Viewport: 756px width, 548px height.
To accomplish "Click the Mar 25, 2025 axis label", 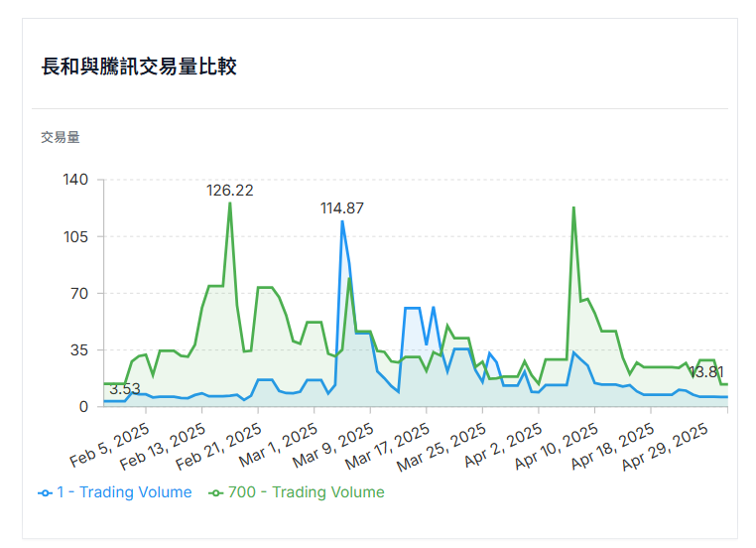I will (x=441, y=447).
